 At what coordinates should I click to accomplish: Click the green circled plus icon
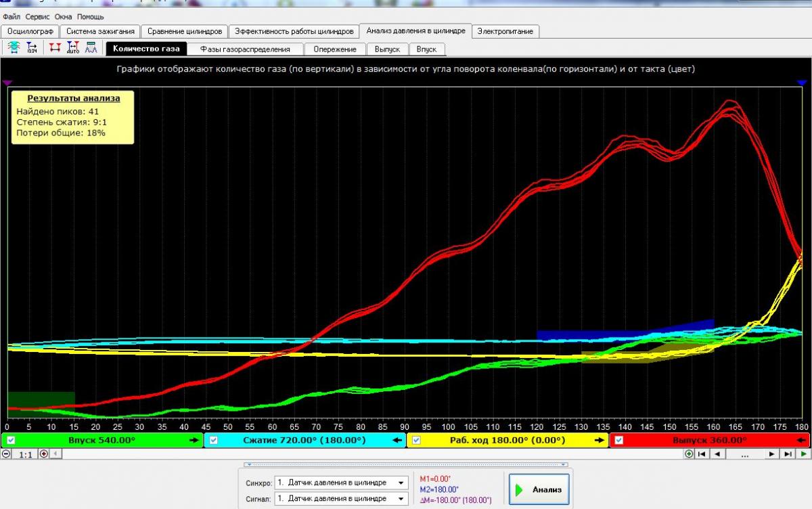click(689, 453)
